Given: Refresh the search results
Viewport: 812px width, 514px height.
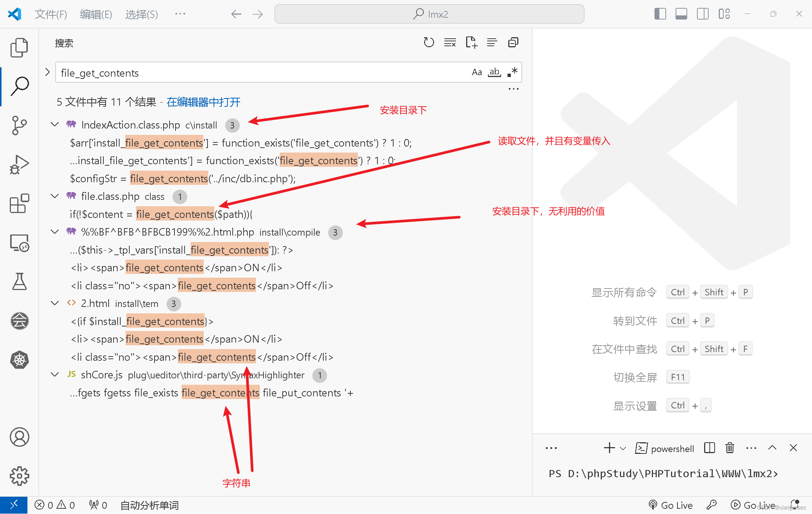Looking at the screenshot, I should (429, 42).
